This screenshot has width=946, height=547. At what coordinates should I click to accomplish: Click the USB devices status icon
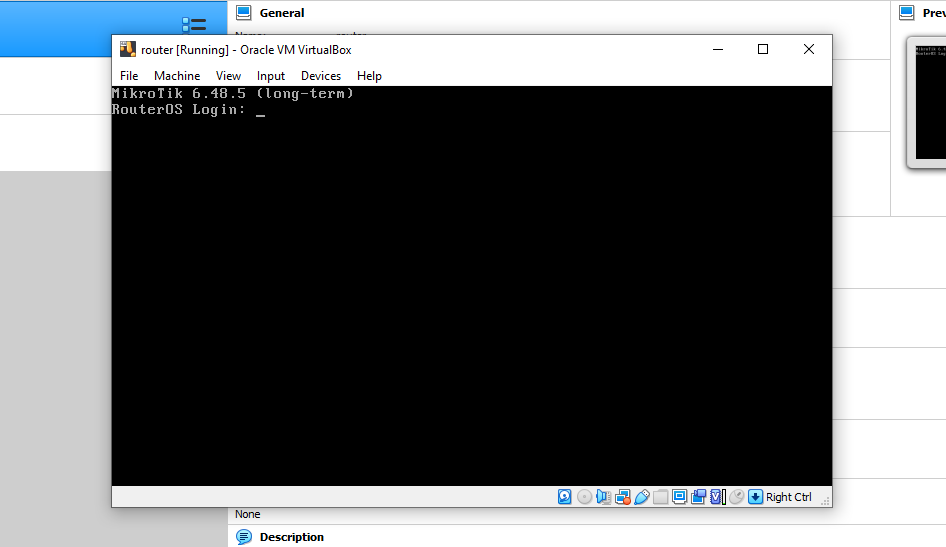point(642,497)
